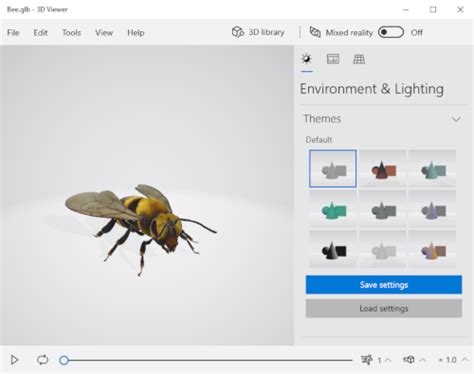Toggle the loop animation icon
Image resolution: width=474 pixels, height=374 pixels.
pos(42,360)
